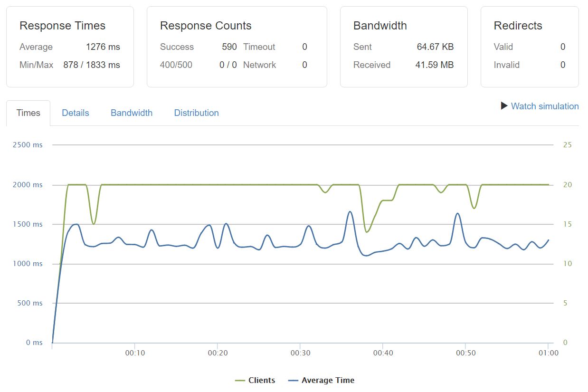Click the 00:10 time axis marker
This screenshot has width=588, height=392.
(135, 354)
